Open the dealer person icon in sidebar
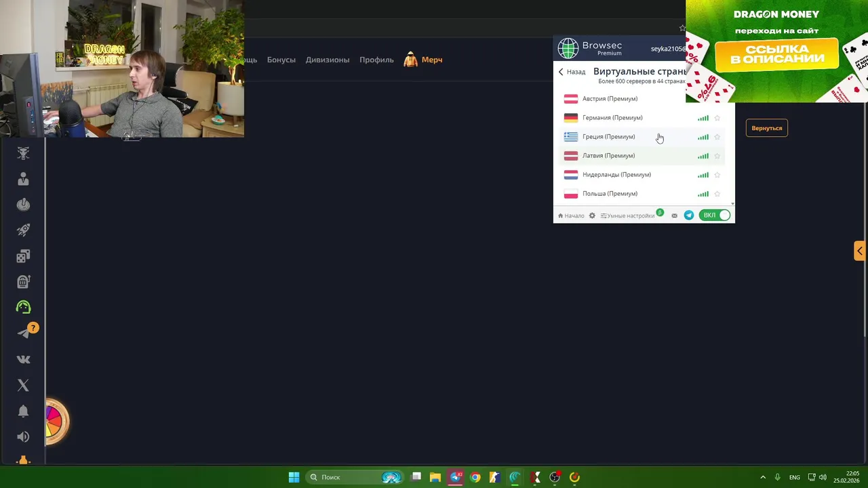The image size is (868, 488). click(x=23, y=179)
